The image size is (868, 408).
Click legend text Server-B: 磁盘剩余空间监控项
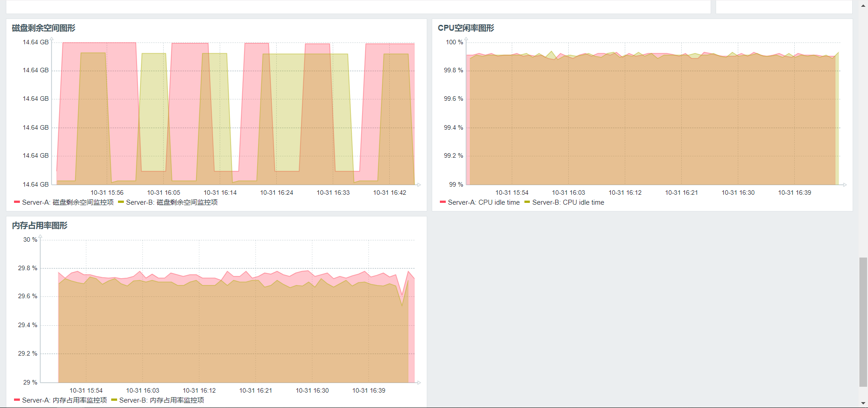(172, 202)
